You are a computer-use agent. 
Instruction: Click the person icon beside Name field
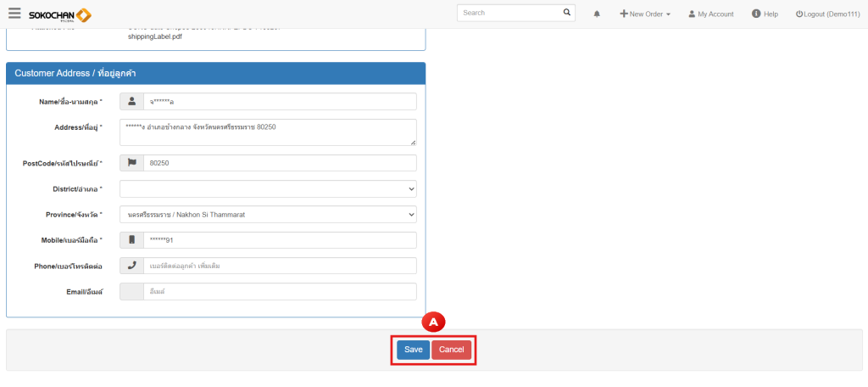point(131,102)
